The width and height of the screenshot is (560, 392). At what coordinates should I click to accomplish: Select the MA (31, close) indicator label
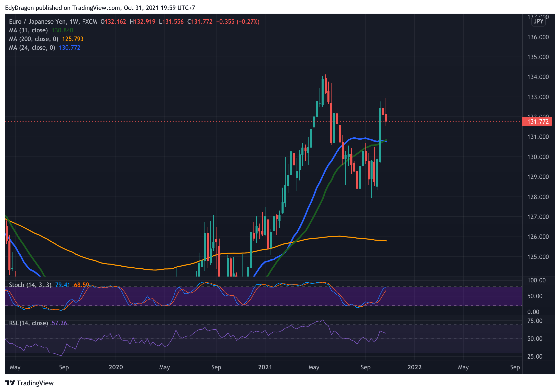pyautogui.click(x=28, y=30)
